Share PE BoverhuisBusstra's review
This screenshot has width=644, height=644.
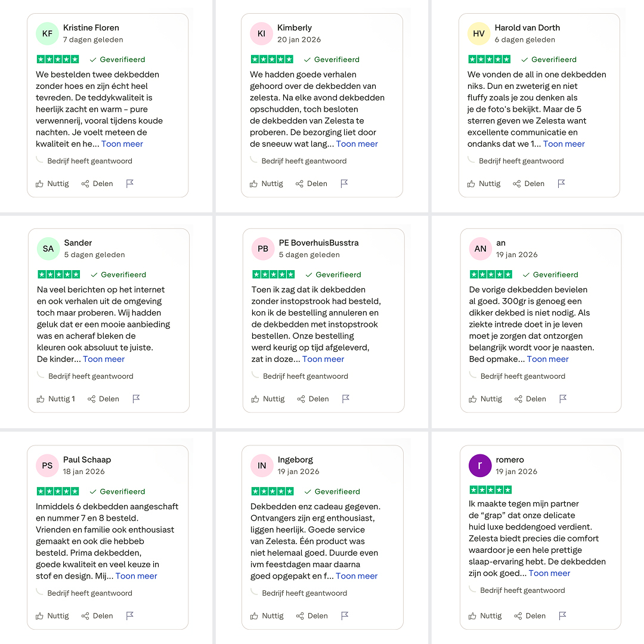[313, 399]
